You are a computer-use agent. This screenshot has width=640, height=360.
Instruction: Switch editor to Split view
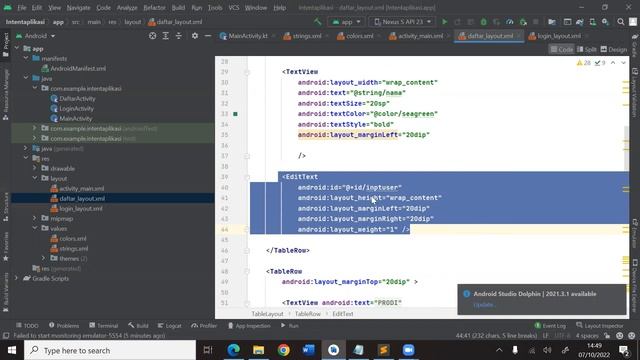587,49
